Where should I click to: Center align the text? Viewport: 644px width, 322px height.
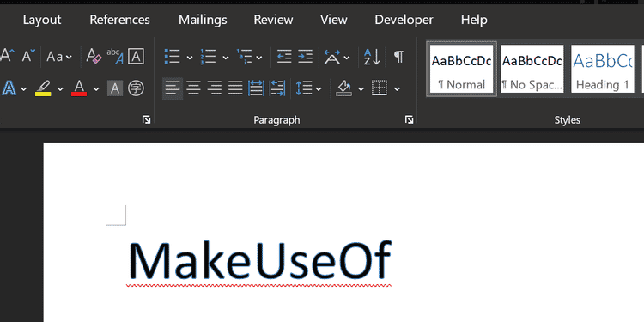point(193,88)
